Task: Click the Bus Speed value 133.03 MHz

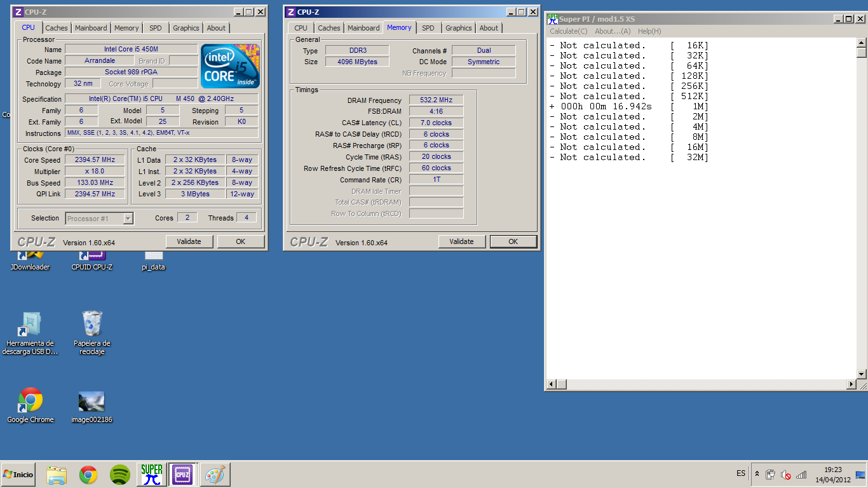Action: click(x=95, y=183)
